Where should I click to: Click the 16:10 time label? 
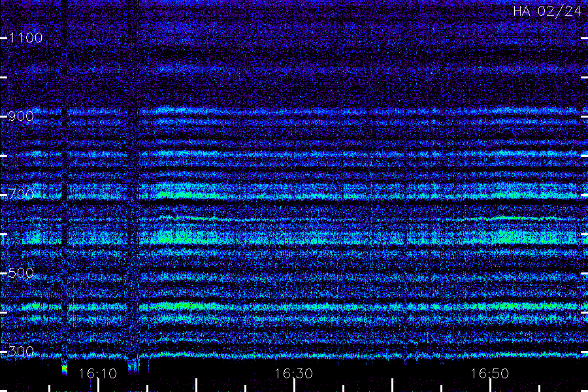click(x=97, y=374)
